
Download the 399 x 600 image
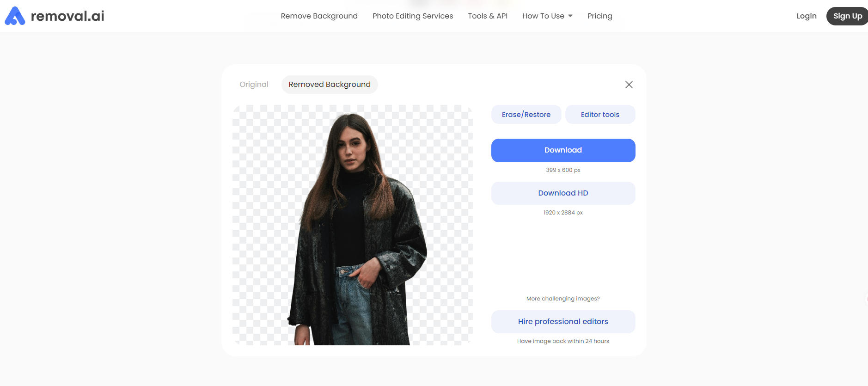coord(563,150)
